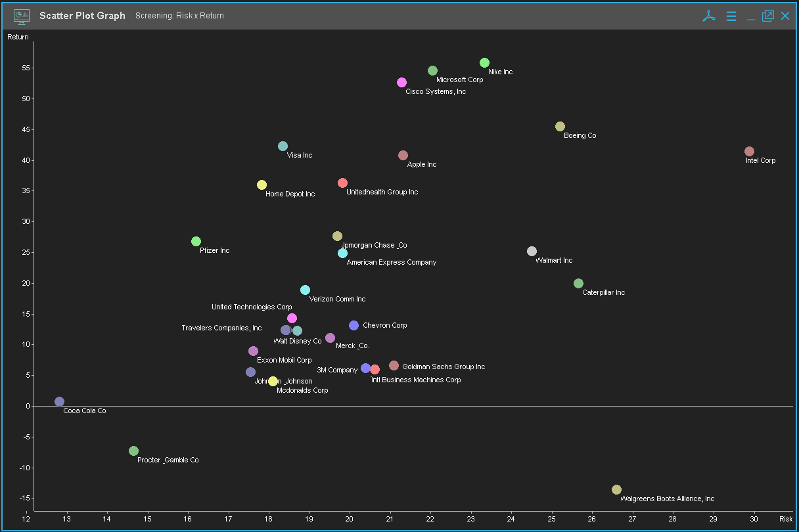Click the Procter Gamble data point
The image size is (799, 532).
point(133,451)
